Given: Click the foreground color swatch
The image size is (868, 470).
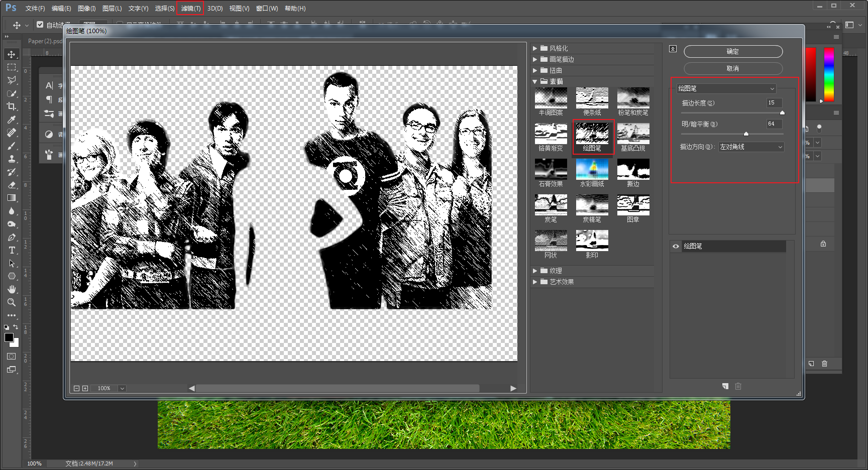Looking at the screenshot, I should point(9,337).
